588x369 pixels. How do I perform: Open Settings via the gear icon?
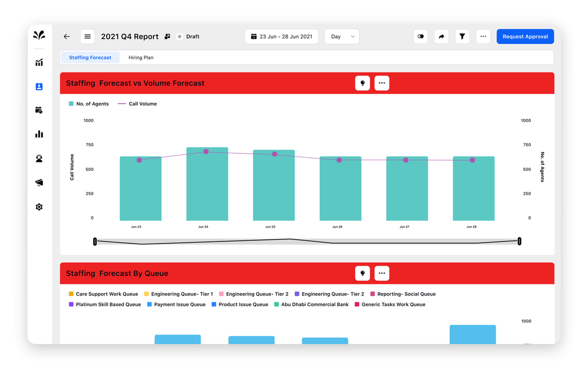tap(39, 207)
